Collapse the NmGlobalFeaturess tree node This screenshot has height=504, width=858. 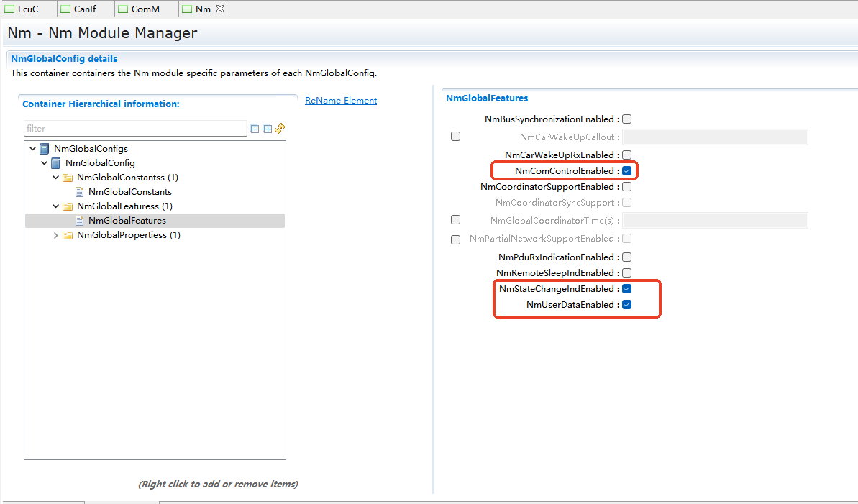tap(56, 206)
